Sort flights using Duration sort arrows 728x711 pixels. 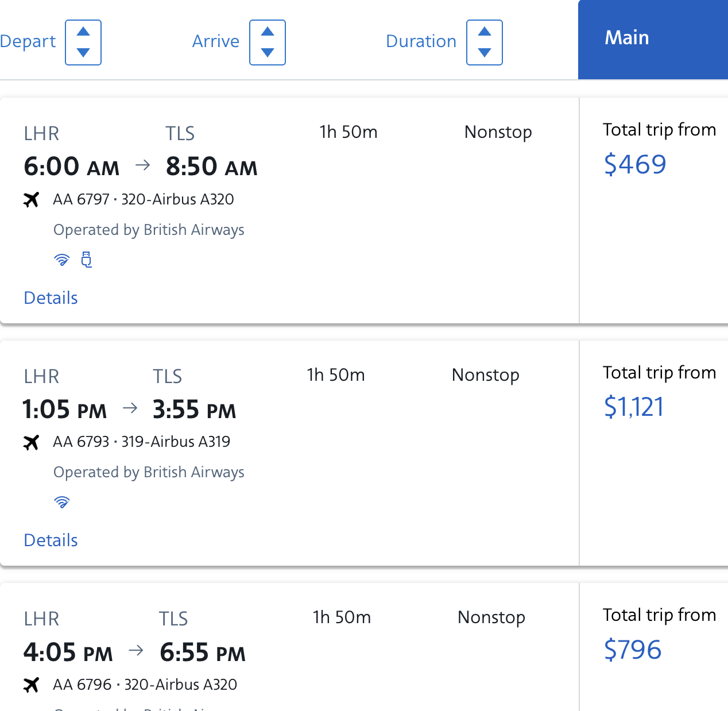coord(485,42)
